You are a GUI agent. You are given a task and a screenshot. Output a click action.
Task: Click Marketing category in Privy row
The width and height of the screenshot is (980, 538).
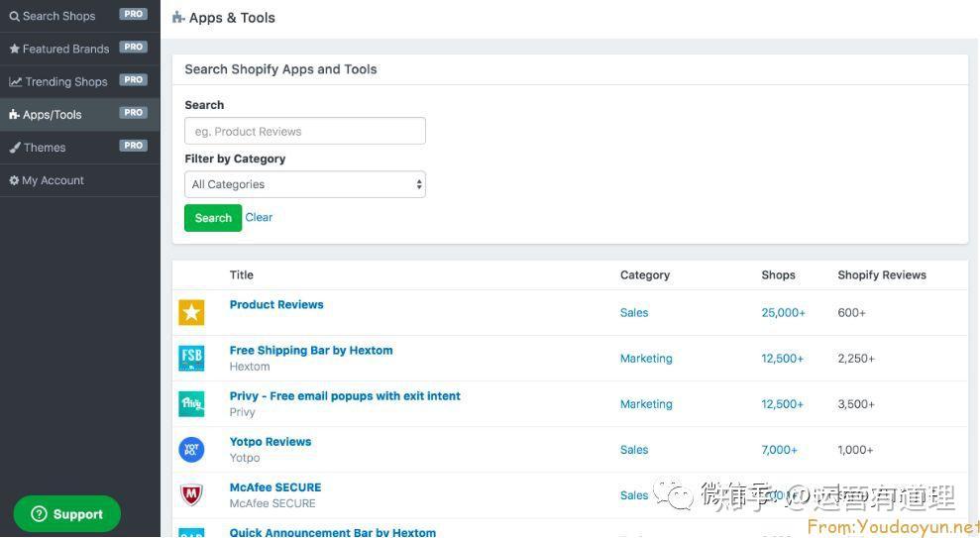coord(646,403)
